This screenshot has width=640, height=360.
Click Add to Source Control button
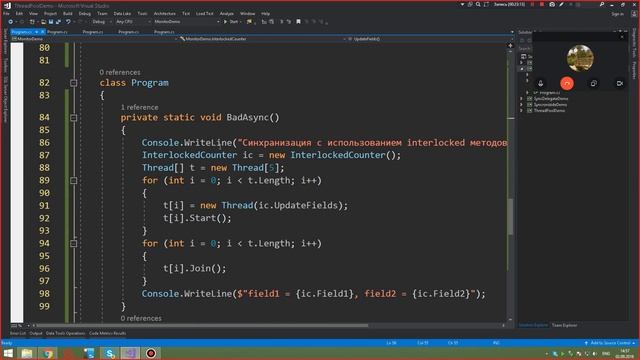[x=609, y=343]
